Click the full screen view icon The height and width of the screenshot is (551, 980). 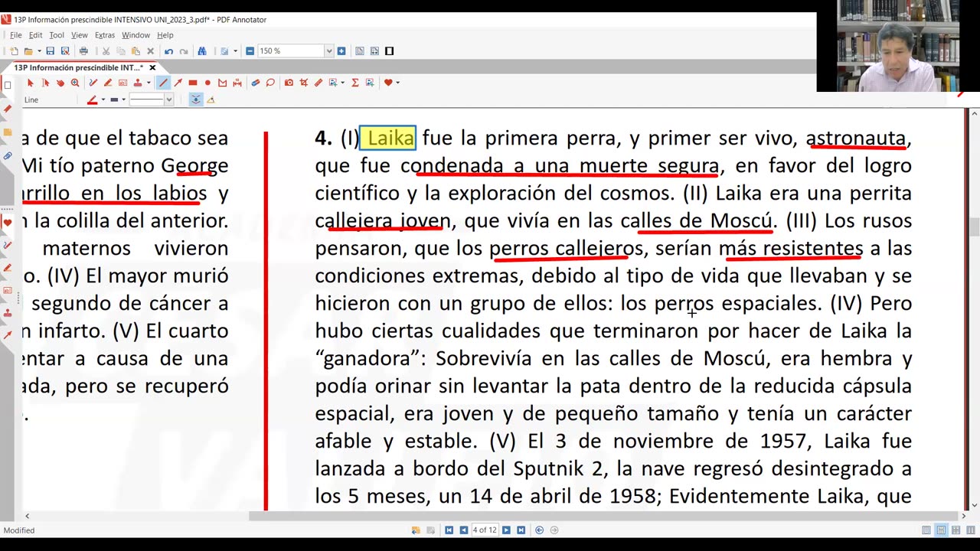[390, 51]
